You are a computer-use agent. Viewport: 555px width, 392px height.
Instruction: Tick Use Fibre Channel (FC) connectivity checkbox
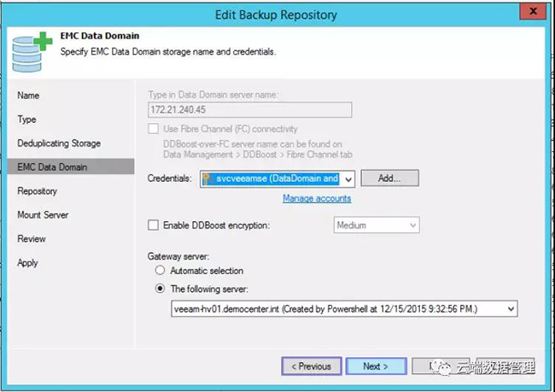pyautogui.click(x=153, y=129)
